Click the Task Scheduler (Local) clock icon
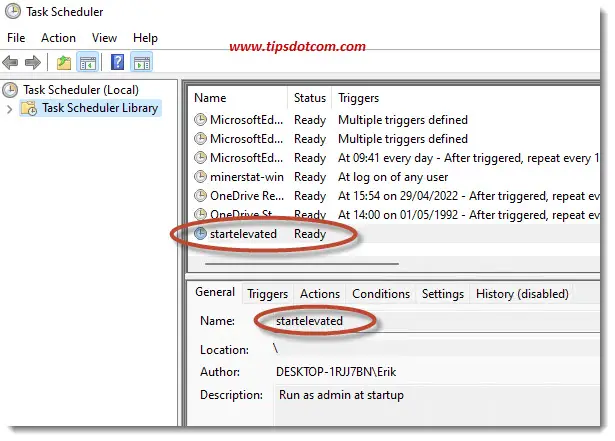 click(x=11, y=90)
